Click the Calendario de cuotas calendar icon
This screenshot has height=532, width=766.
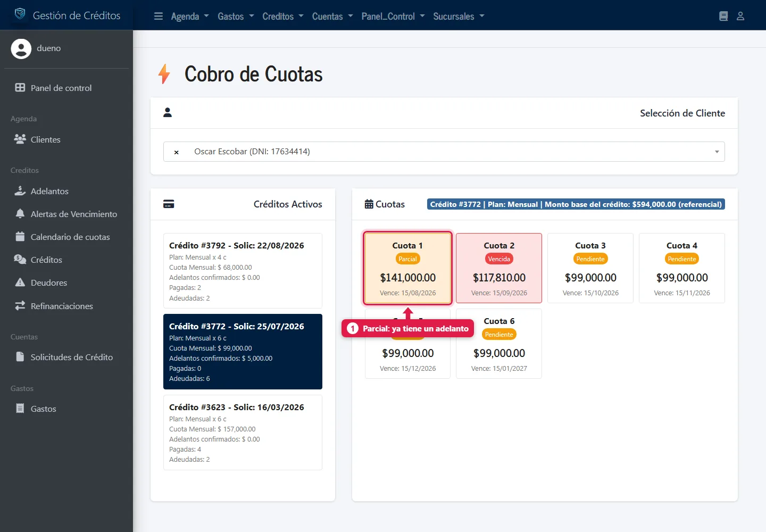tap(20, 237)
